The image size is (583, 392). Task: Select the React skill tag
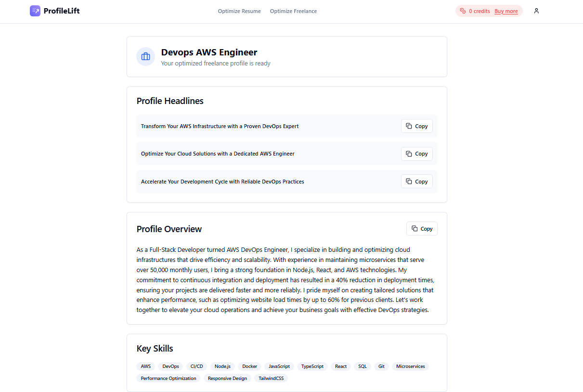[x=341, y=366]
